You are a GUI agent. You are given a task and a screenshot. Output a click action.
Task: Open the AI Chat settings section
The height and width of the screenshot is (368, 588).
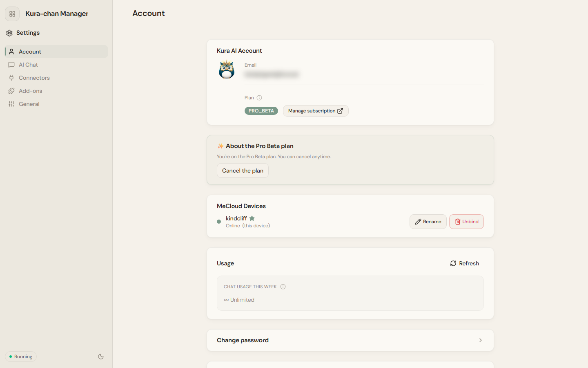[x=56, y=65]
